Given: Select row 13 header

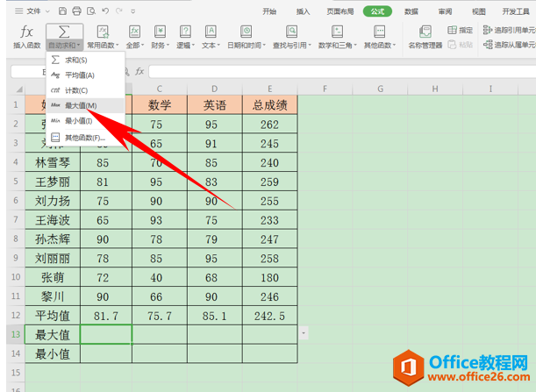Looking at the screenshot, I should [16, 334].
